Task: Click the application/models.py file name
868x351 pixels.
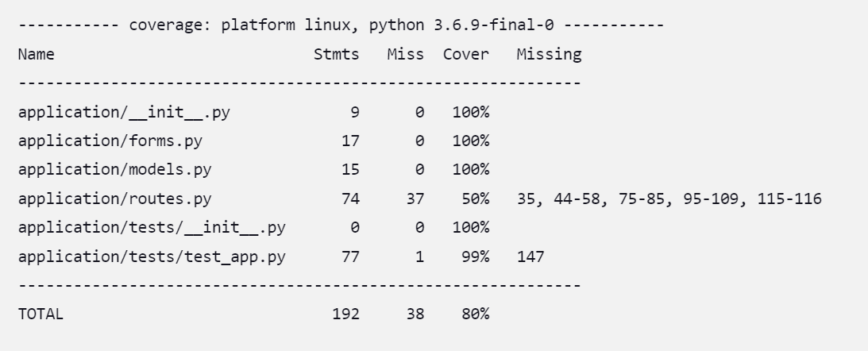Action: tap(114, 170)
